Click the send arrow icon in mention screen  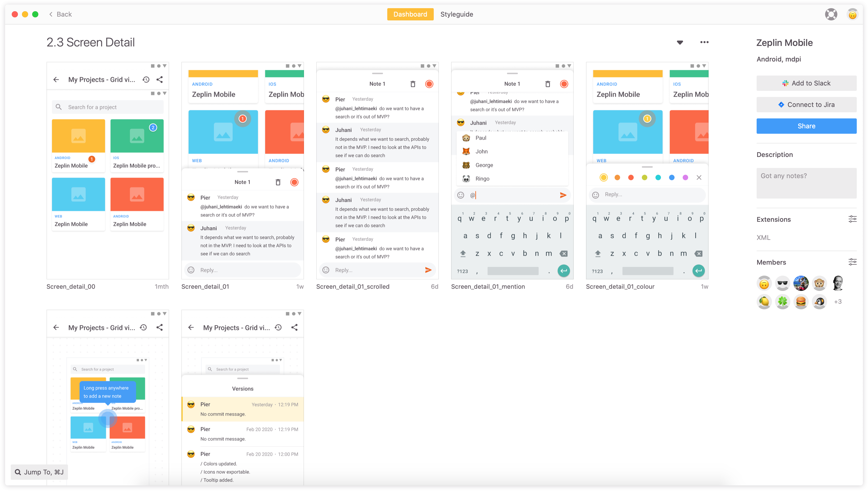click(563, 195)
